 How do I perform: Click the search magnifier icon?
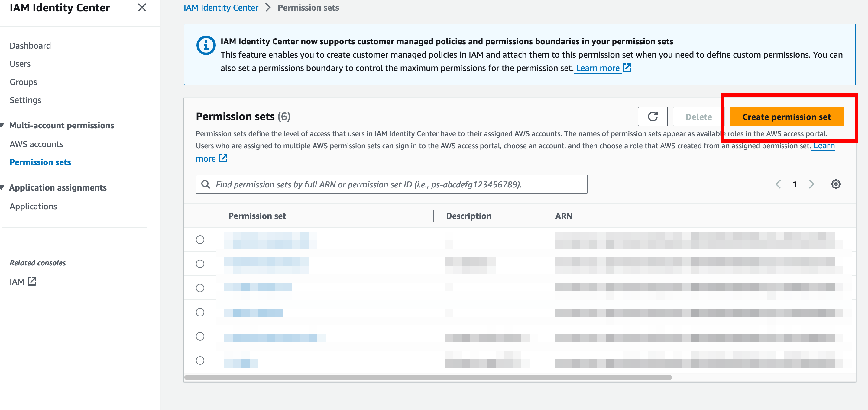(206, 184)
